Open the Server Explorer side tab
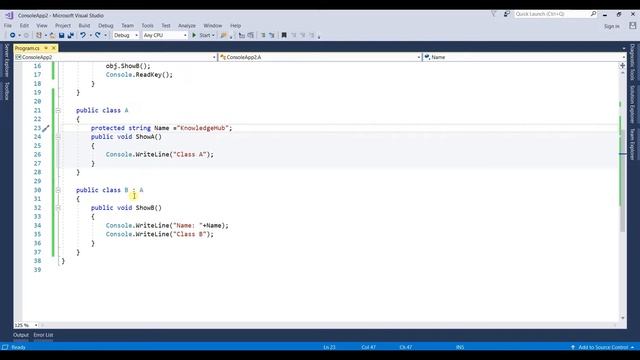The image size is (640, 360). [7, 60]
